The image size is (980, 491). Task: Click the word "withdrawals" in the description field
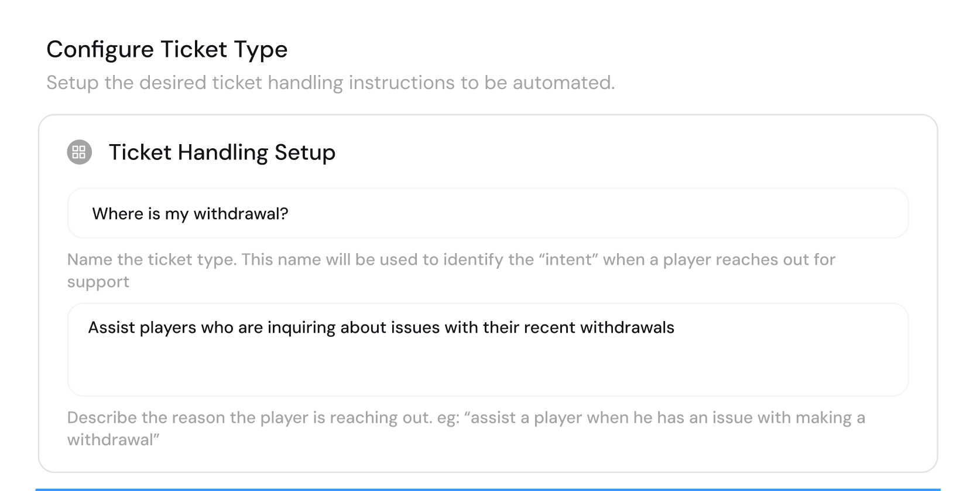point(627,328)
